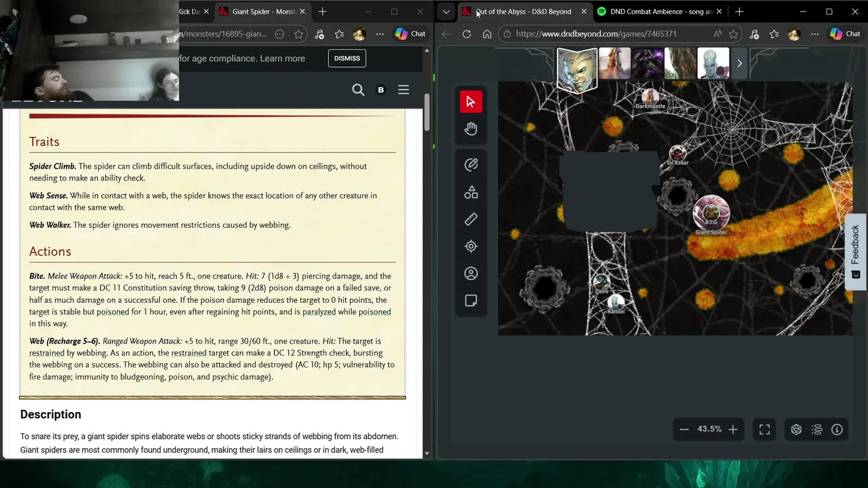Open the media control icon in right browser
The width and height of the screenshot is (868, 488).
pyautogui.click(x=753, y=34)
